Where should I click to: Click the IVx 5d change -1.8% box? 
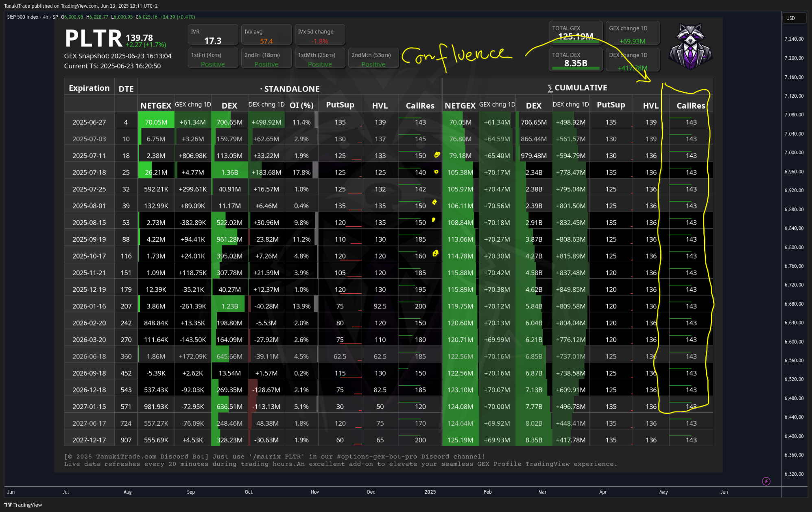pos(320,35)
